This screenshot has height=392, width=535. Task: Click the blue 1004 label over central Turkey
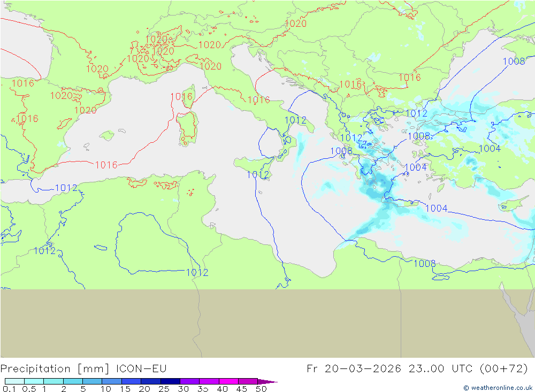click(490, 149)
